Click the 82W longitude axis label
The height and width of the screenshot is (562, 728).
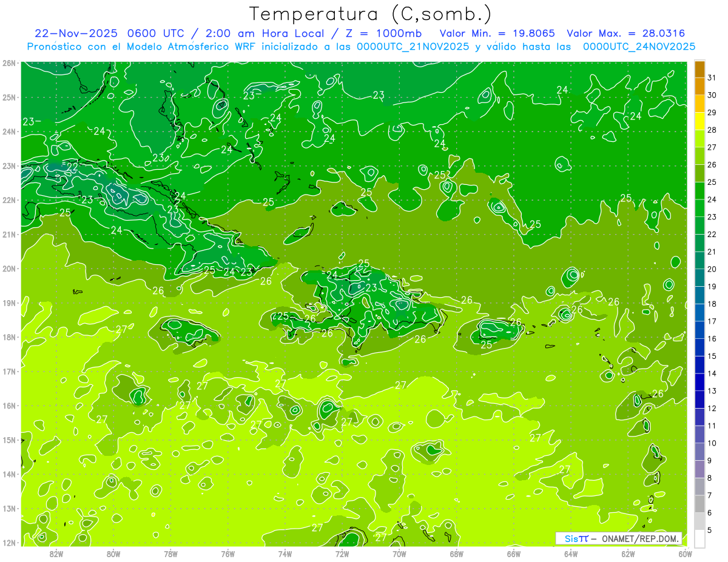[x=56, y=553]
